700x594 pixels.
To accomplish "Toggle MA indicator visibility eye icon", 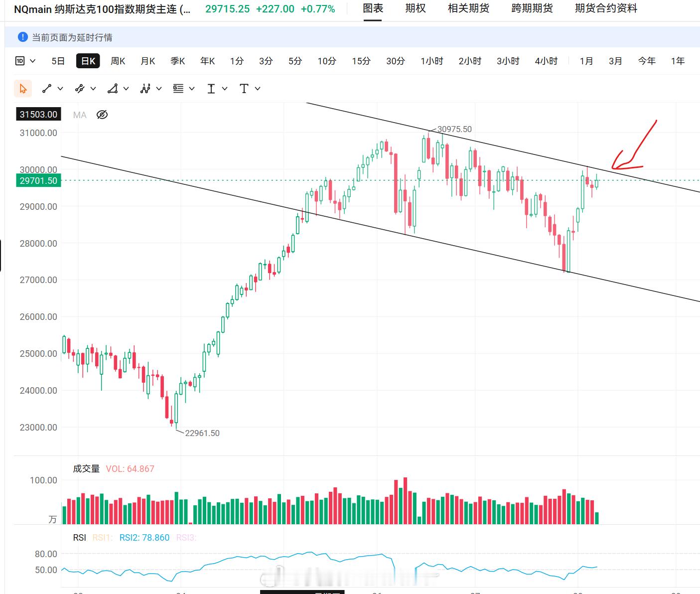I will (102, 115).
